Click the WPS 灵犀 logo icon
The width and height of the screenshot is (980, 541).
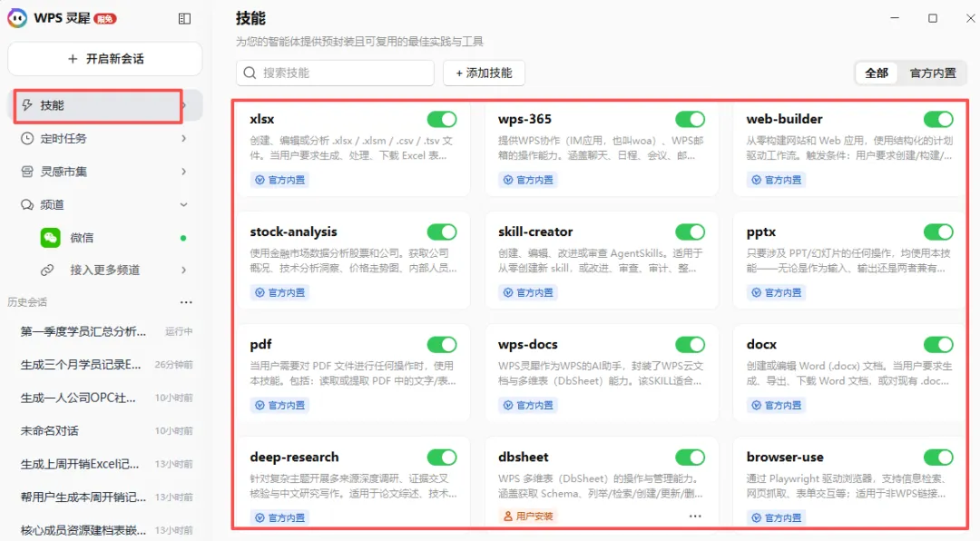click(x=17, y=18)
